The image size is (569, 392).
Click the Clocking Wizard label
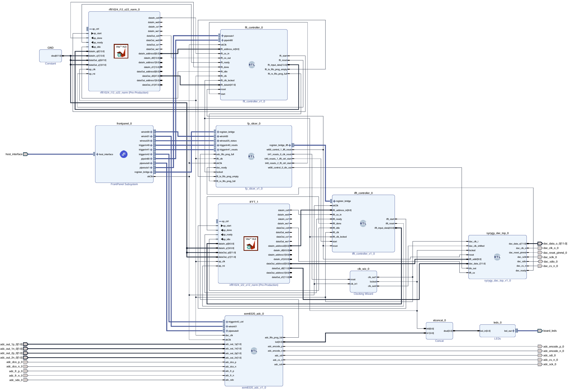[363, 294]
